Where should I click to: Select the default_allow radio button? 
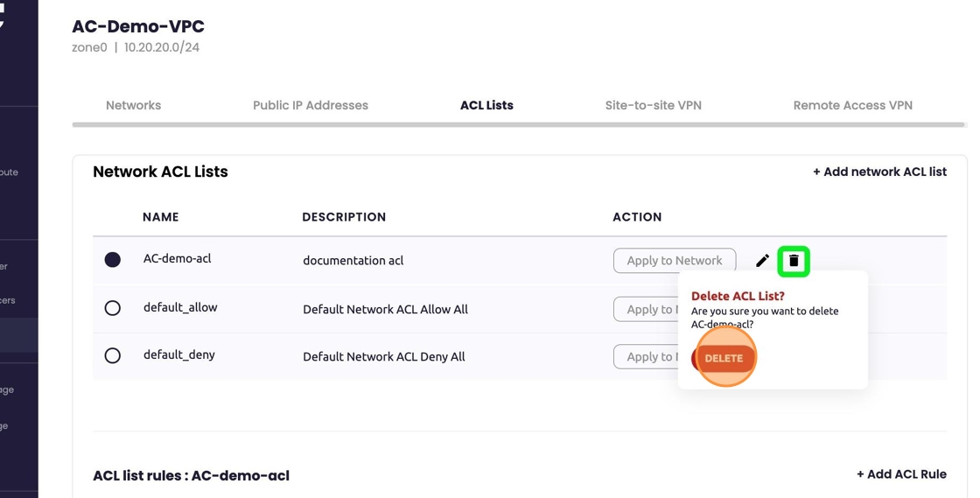click(113, 308)
